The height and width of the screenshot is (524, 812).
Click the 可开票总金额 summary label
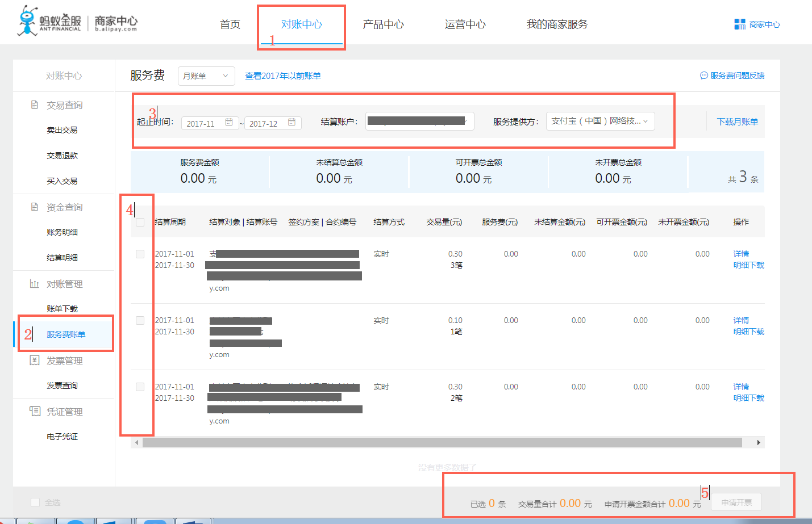(478, 162)
